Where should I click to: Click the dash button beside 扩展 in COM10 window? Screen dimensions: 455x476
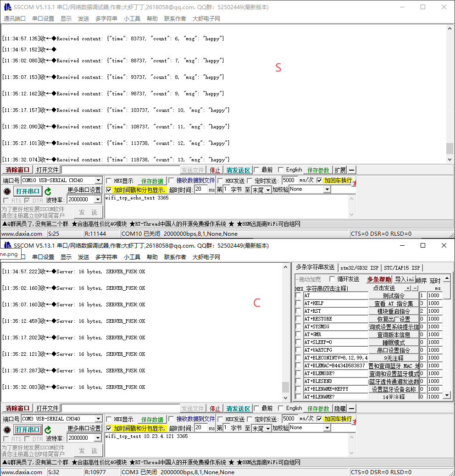(x=352, y=170)
